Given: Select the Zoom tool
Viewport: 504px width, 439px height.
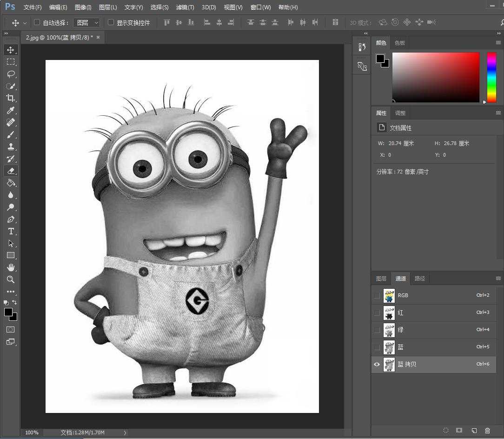Looking at the screenshot, I should (x=10, y=279).
